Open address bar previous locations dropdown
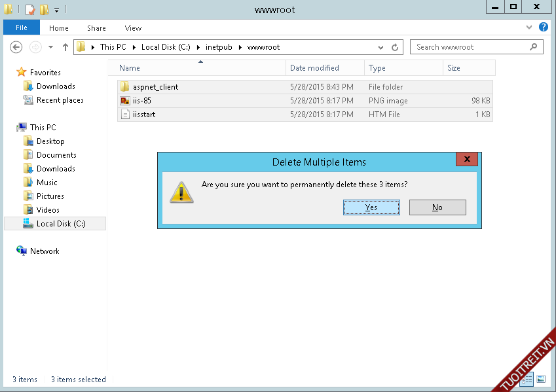 click(381, 47)
